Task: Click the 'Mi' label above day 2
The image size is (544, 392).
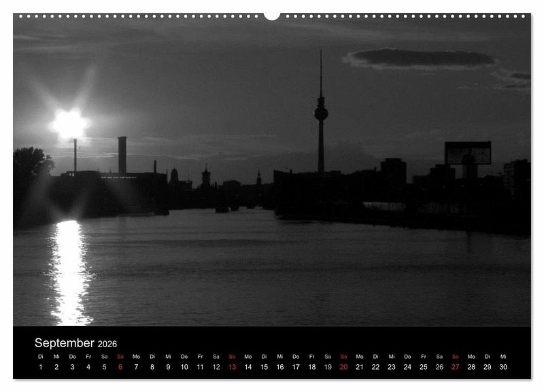Action: 56,357
